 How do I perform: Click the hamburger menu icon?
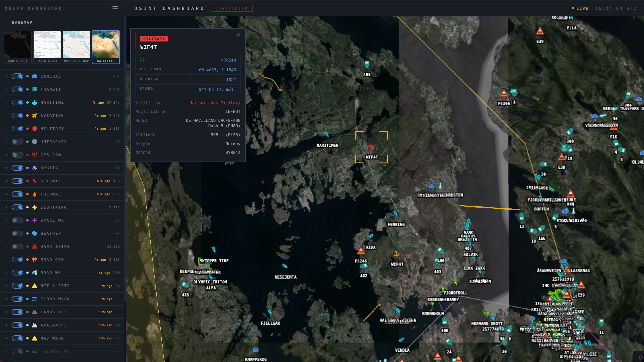115,8
